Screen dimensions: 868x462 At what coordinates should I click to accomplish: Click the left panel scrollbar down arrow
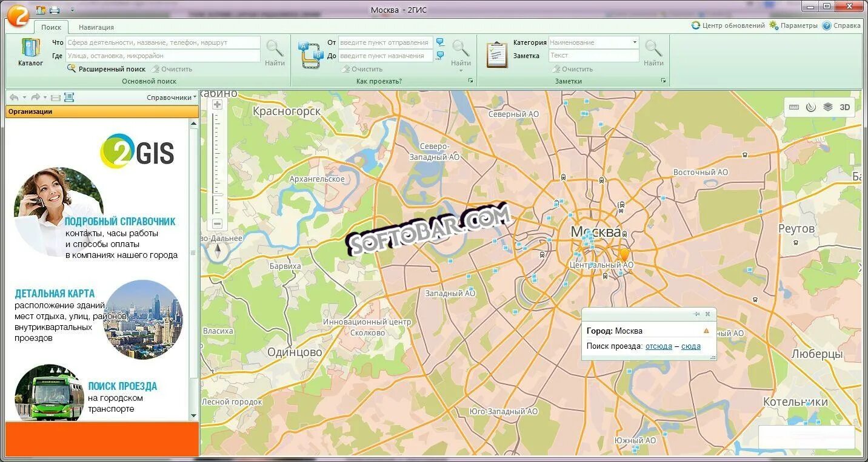click(x=194, y=416)
